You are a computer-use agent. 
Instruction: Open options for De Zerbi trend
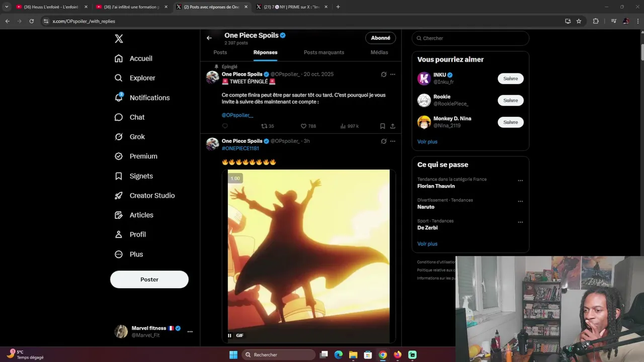(x=520, y=222)
